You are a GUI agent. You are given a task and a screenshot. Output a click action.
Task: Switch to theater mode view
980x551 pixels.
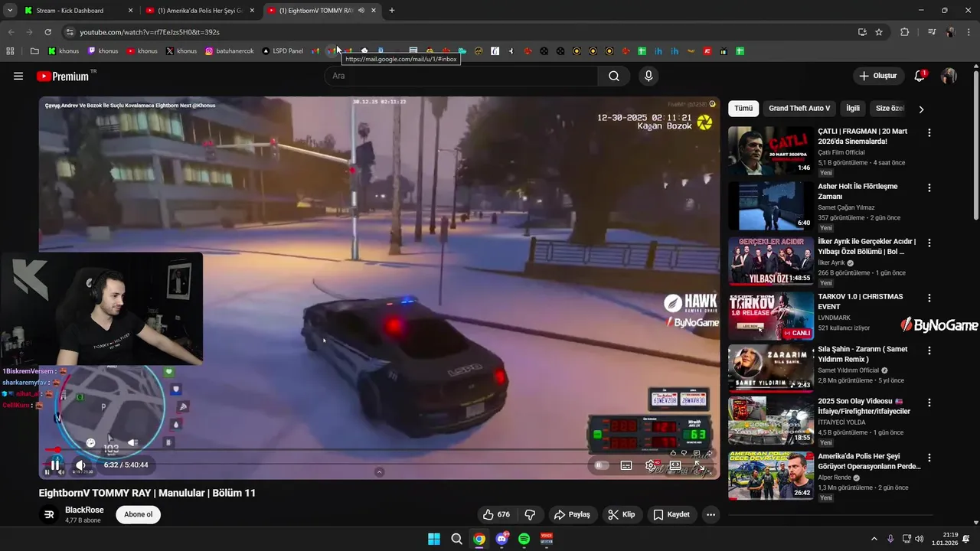coord(675,465)
